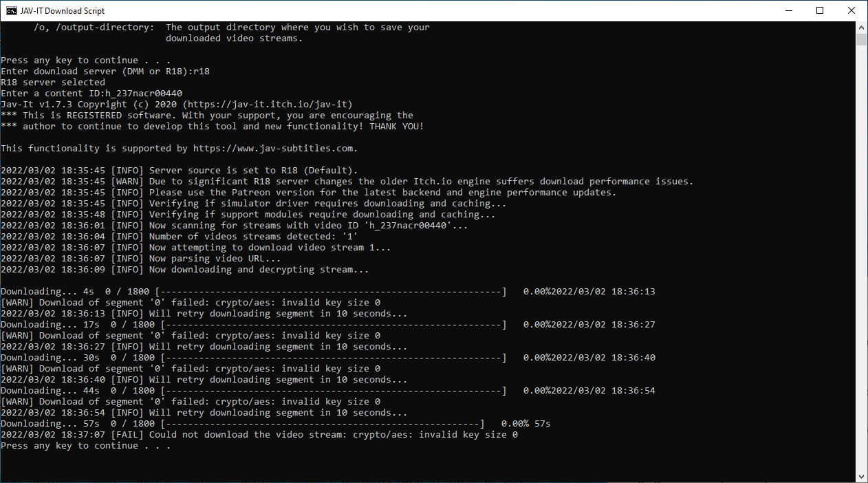
Task: Click the first download progress bar at 4s
Action: [333, 292]
